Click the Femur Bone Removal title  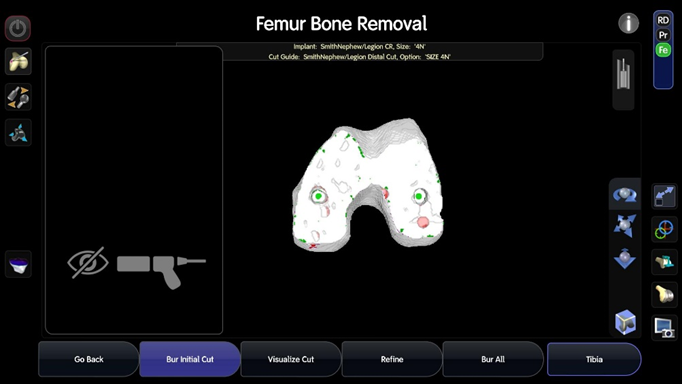tap(341, 23)
